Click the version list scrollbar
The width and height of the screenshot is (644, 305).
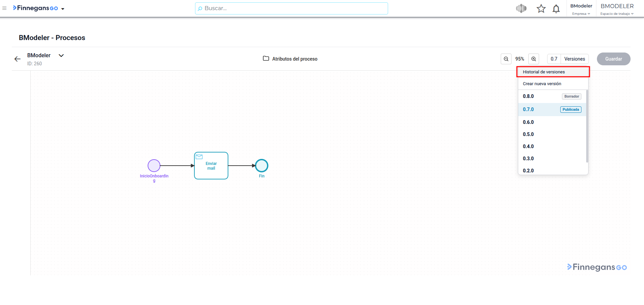click(x=587, y=126)
